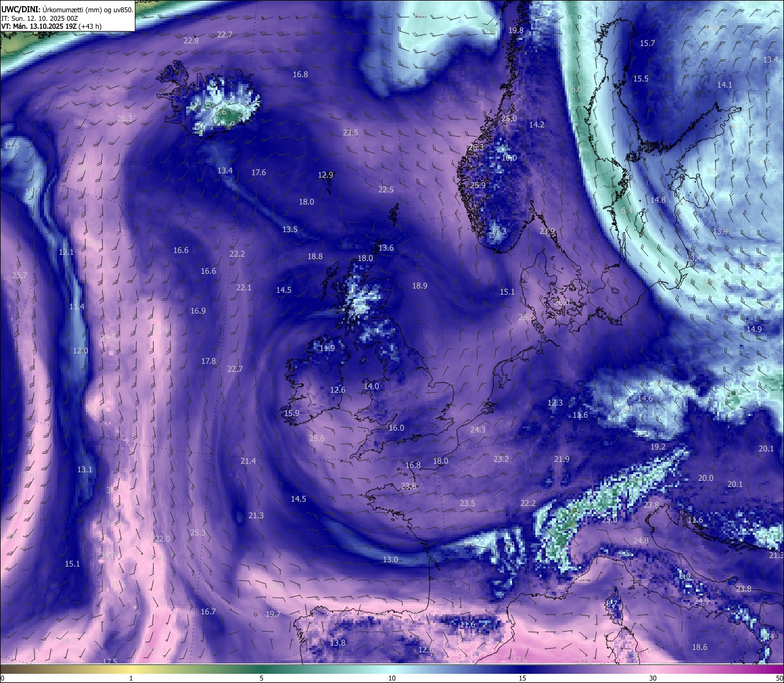The height and width of the screenshot is (683, 784).
Task: Click the 17.8 value label
Action: point(208,361)
